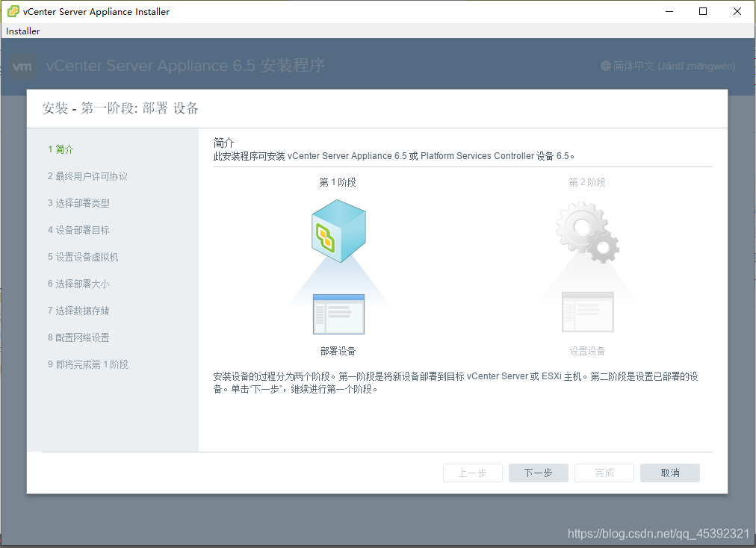Viewport: 756px width, 548px height.
Task: Open the 简体中文 language selector
Action: pyautogui.click(x=668, y=66)
